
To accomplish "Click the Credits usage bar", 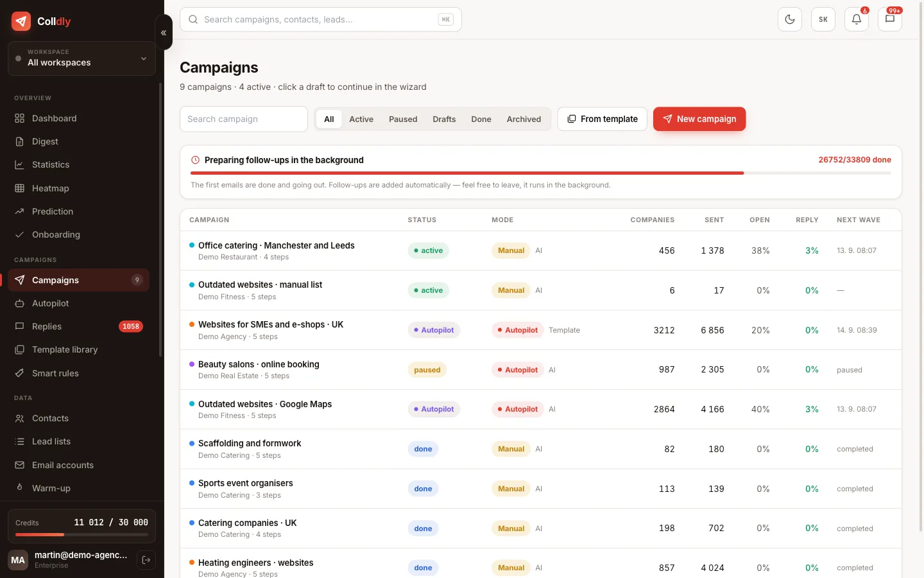I will pyautogui.click(x=81, y=534).
